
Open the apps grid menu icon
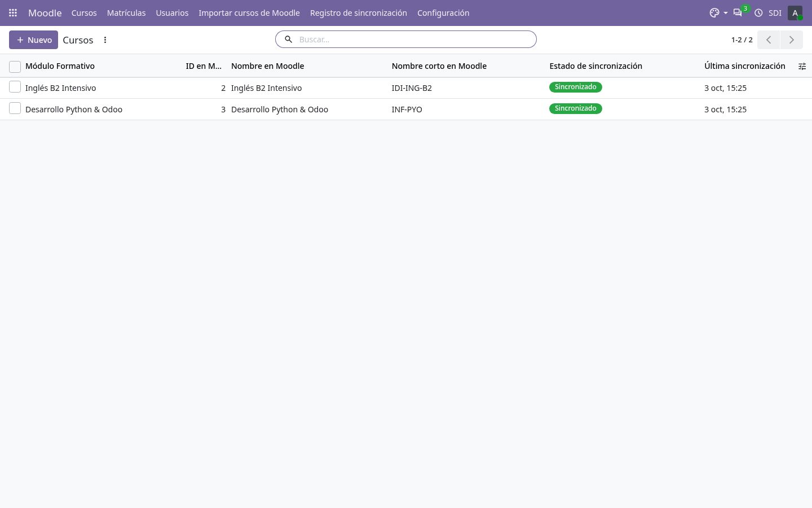(x=13, y=12)
